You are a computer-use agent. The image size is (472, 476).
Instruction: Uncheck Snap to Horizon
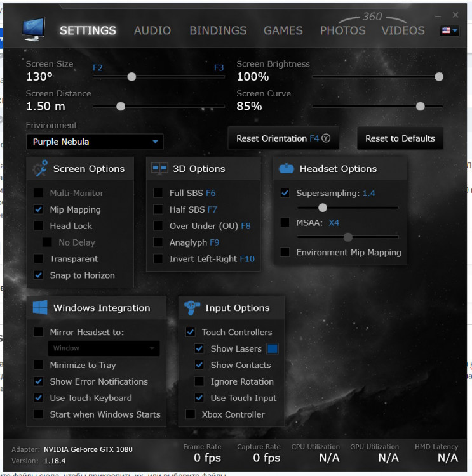point(38,275)
